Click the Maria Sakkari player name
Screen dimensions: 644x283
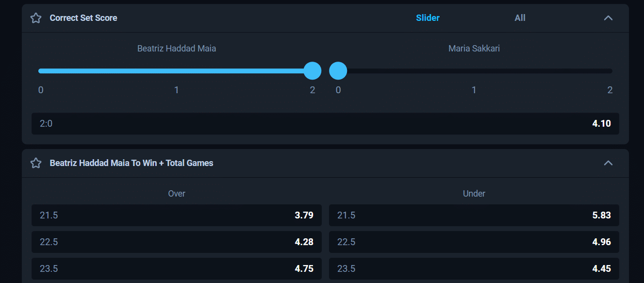[474, 48]
